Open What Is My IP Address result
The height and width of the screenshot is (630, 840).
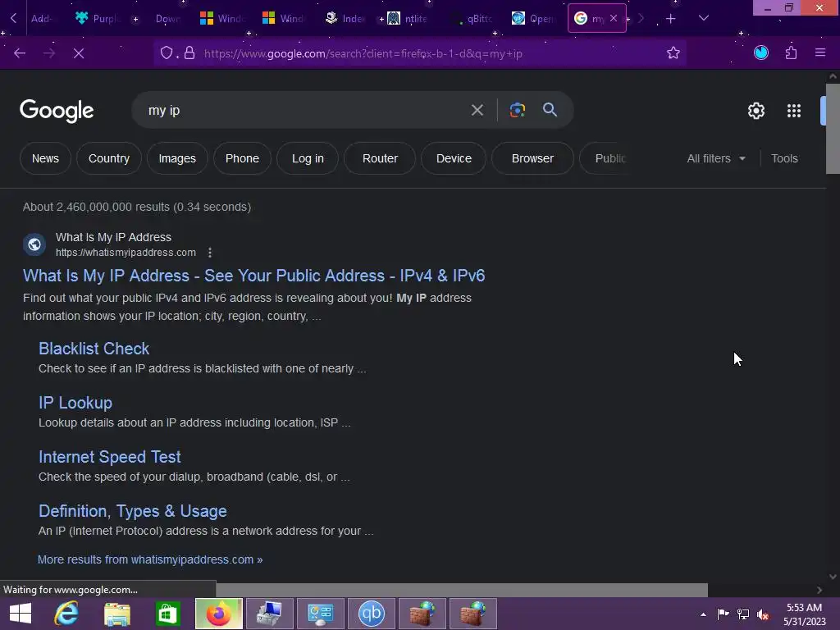pos(254,276)
